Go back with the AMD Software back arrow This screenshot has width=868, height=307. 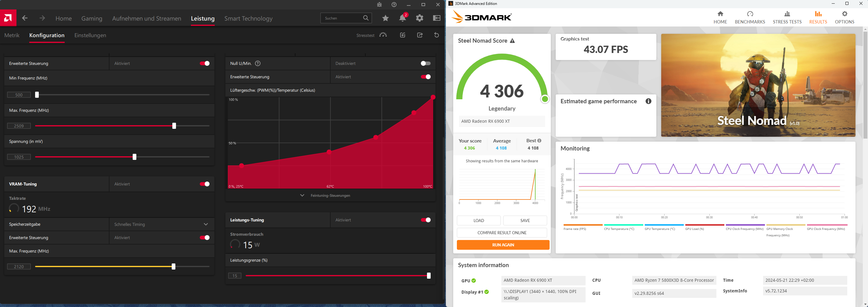(25, 18)
